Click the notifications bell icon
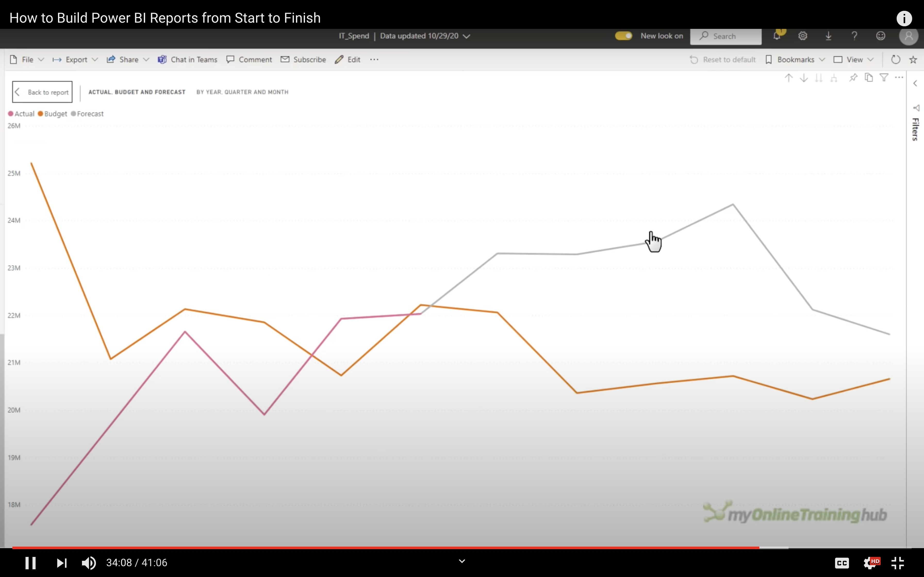The width and height of the screenshot is (924, 577). tap(777, 36)
